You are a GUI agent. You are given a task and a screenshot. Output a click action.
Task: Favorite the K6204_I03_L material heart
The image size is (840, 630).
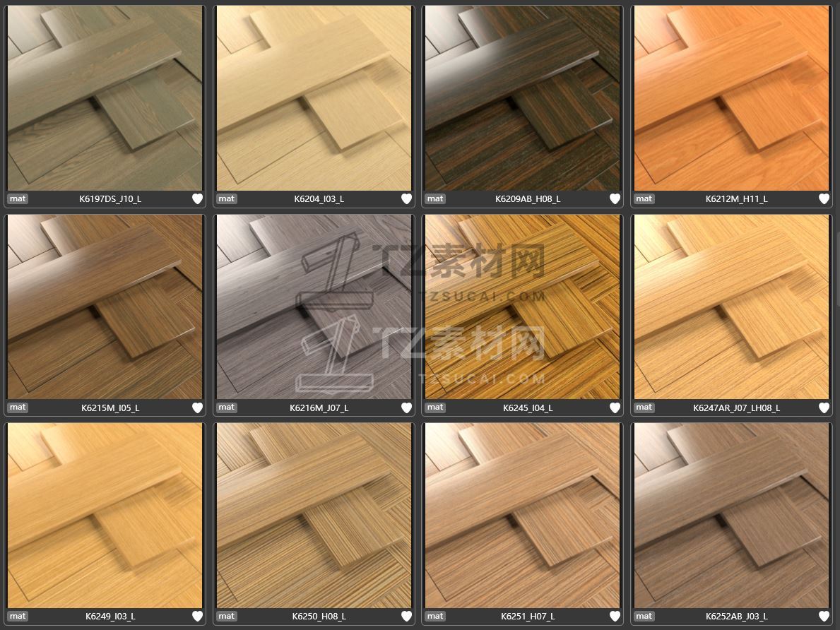(x=407, y=198)
